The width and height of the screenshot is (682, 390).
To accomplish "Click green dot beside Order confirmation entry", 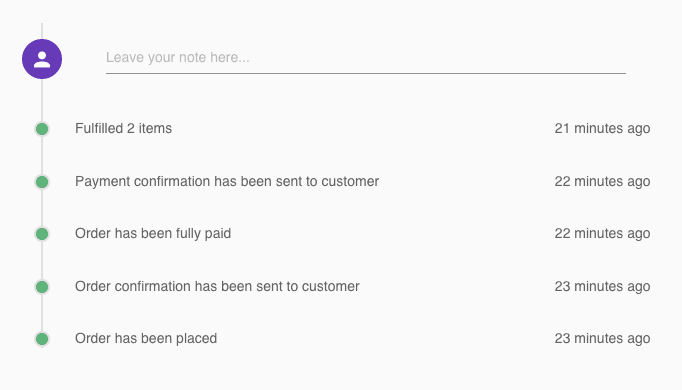I will click(42, 287).
